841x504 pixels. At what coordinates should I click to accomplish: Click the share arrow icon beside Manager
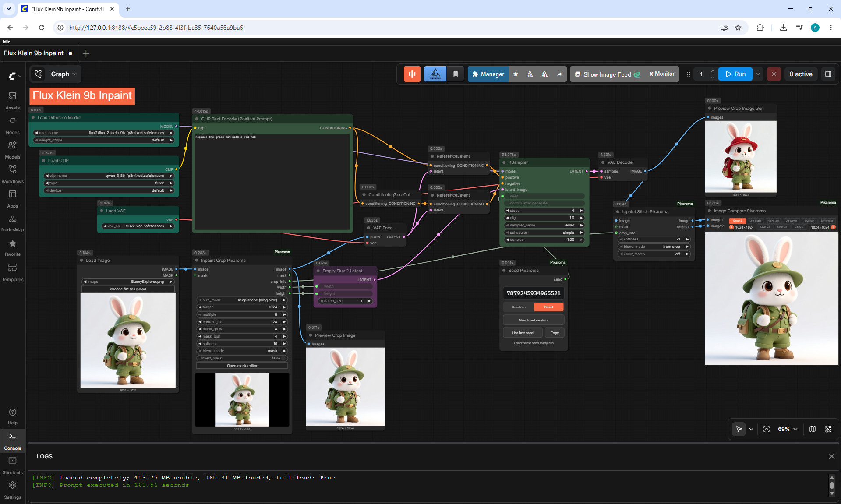pyautogui.click(x=559, y=74)
